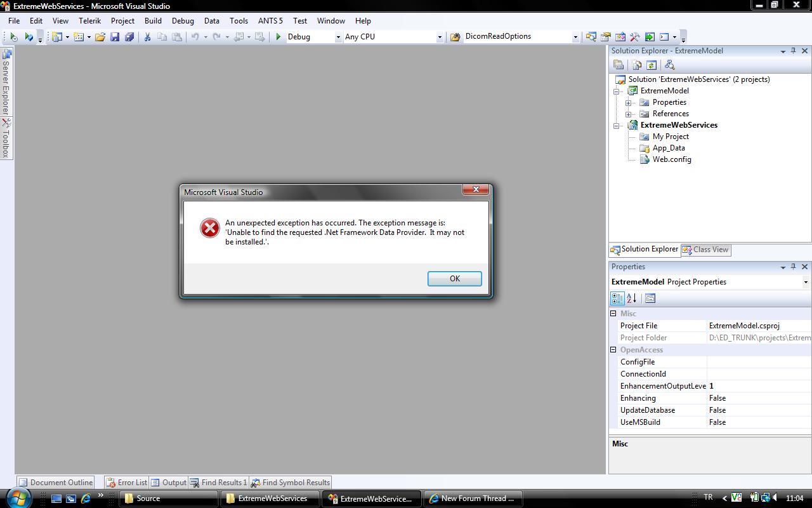Open the New Project dropdown arrow

pyautogui.click(x=67, y=37)
